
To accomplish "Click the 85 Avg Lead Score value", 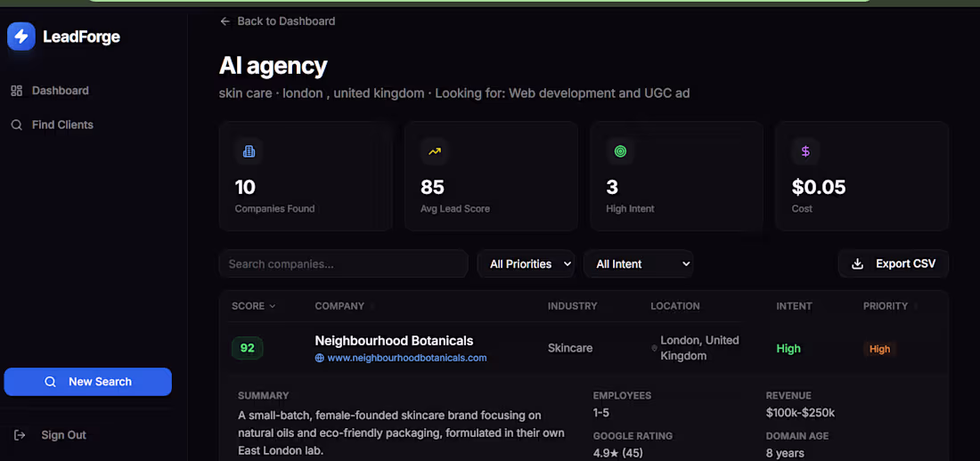I will tap(432, 187).
